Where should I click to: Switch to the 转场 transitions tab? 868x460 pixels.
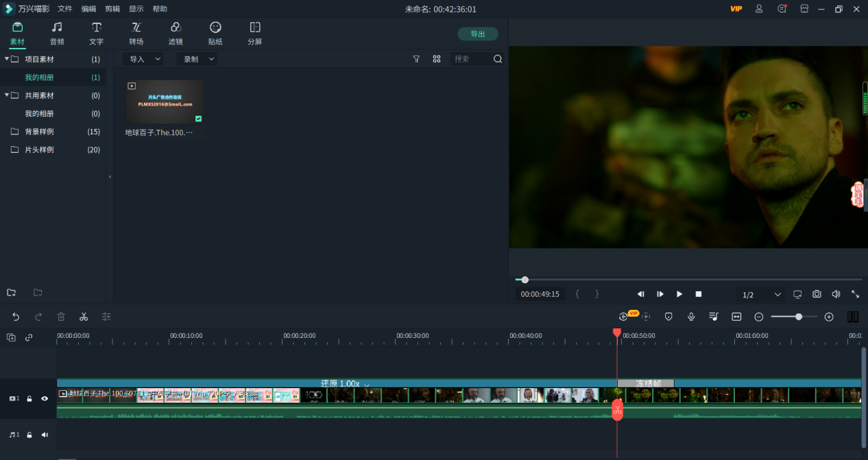coord(136,33)
